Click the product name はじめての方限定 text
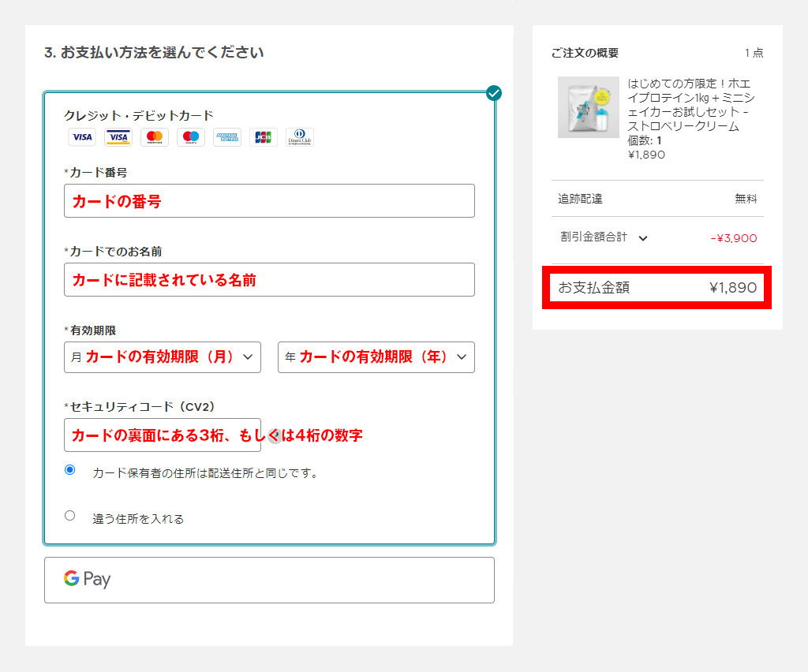808x672 pixels. point(690,105)
